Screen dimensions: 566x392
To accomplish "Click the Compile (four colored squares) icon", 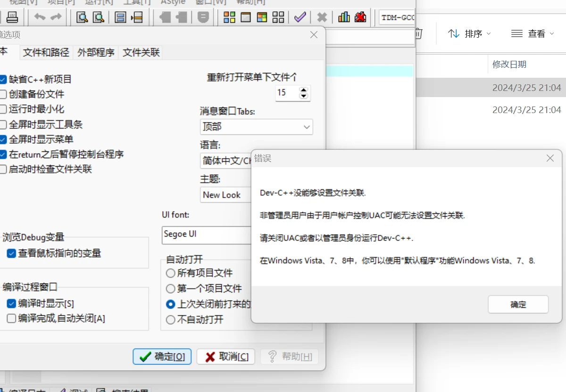I will 229,18.
